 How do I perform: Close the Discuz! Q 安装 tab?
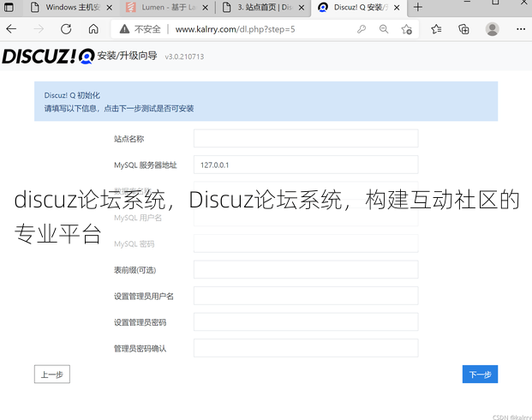click(397, 8)
